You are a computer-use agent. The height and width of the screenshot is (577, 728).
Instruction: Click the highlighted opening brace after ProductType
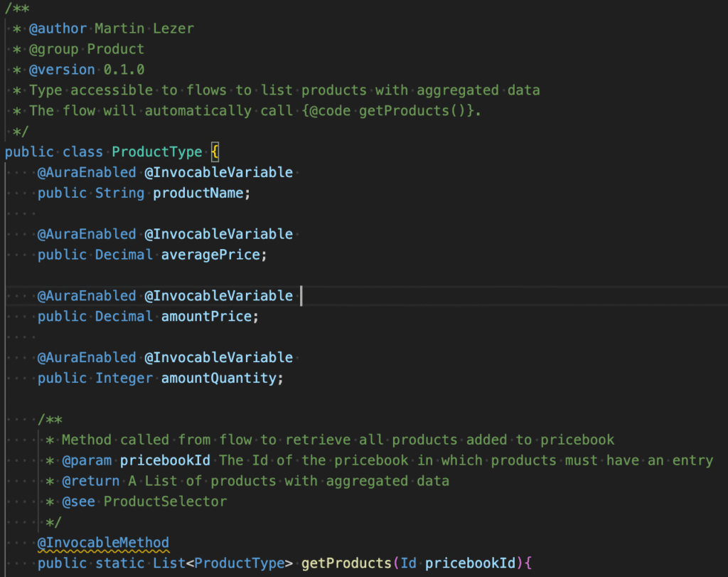click(x=215, y=152)
